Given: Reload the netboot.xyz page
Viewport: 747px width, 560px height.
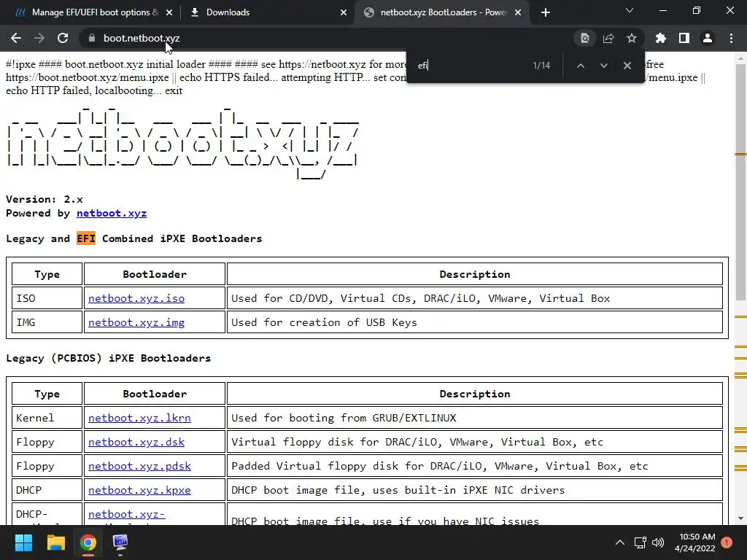Looking at the screenshot, I should (x=63, y=38).
